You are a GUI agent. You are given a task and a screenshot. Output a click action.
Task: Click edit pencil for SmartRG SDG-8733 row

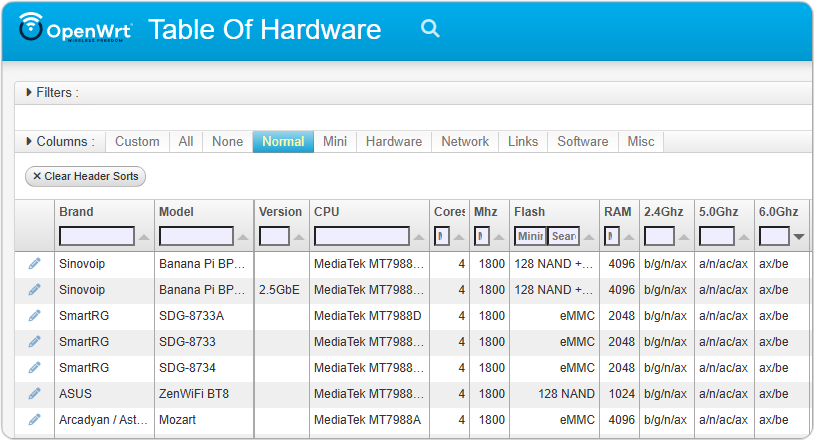coord(35,341)
